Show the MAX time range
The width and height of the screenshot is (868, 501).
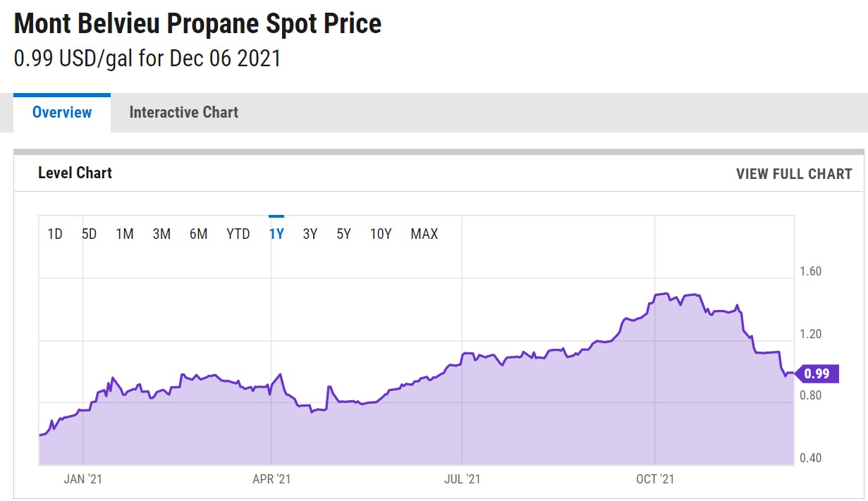click(424, 234)
